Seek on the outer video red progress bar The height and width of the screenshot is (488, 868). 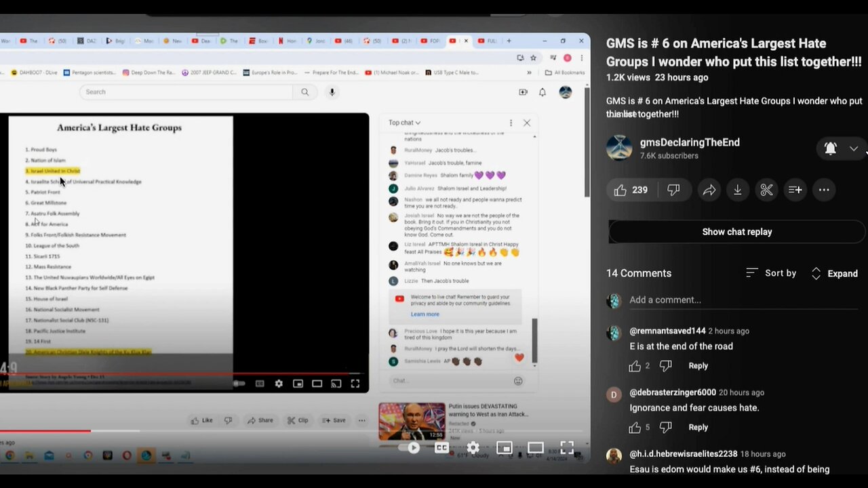click(x=45, y=430)
